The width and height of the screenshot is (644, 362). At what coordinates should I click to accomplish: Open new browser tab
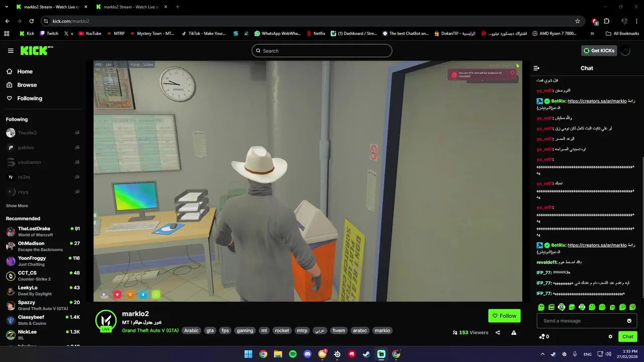tap(178, 7)
